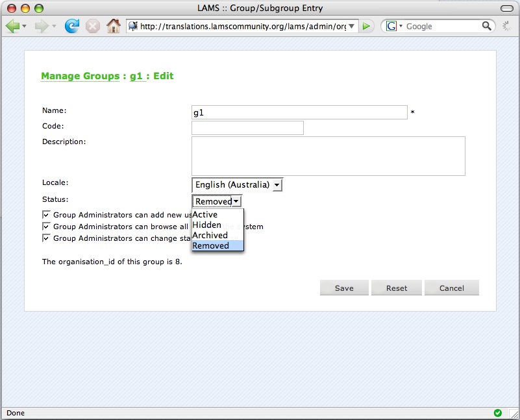Click the green security status icon
Viewport: 520px width, 420px height.
pyautogui.click(x=498, y=413)
